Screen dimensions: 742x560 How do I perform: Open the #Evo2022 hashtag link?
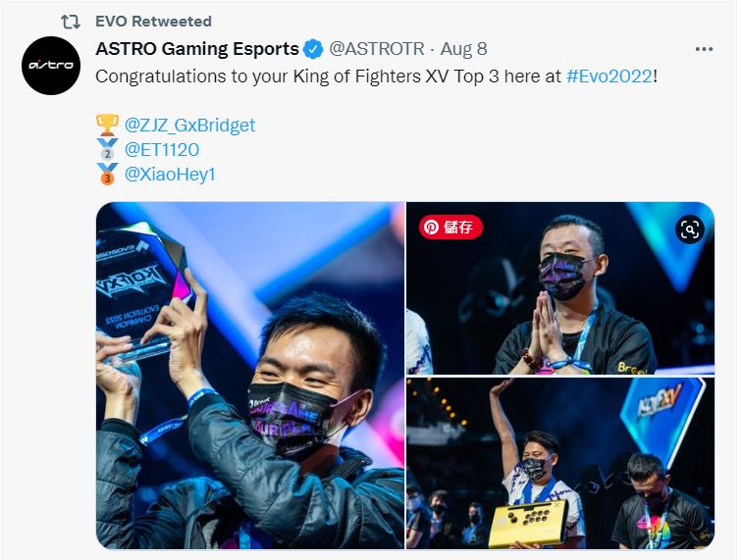tap(609, 76)
